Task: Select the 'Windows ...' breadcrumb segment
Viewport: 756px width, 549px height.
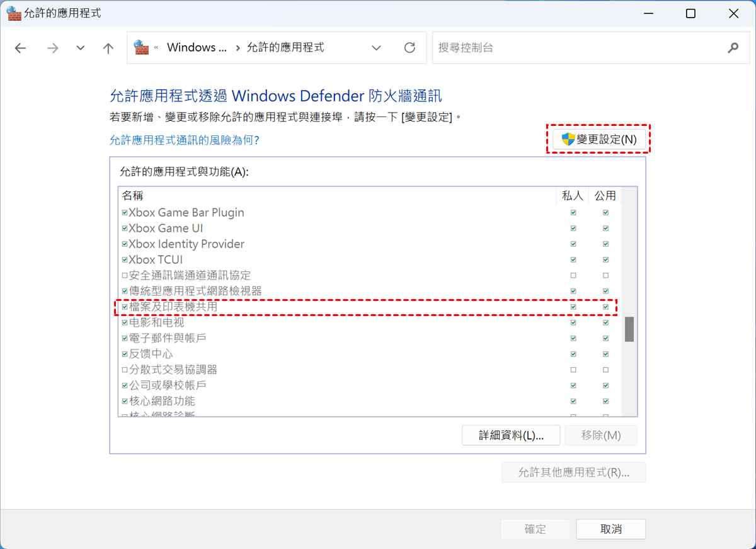Action: coord(197,48)
